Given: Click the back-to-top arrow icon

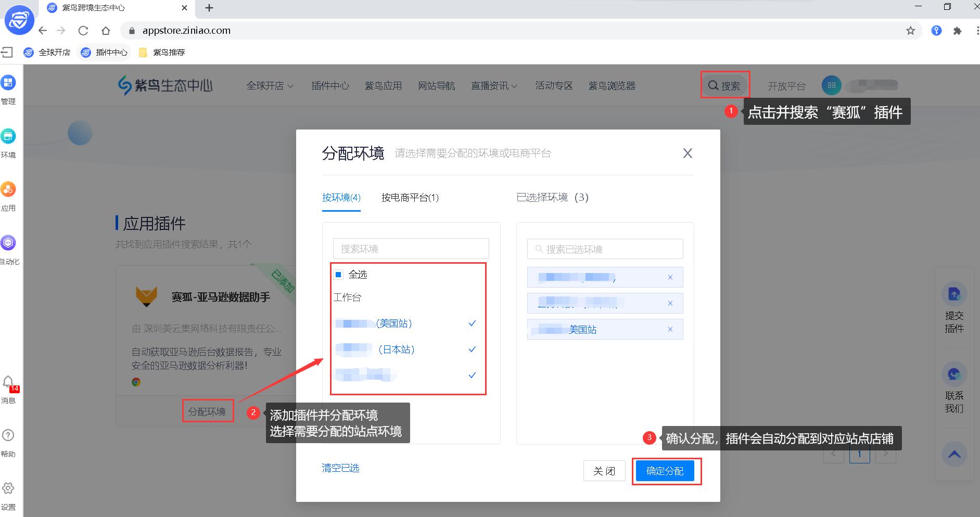Looking at the screenshot, I should 954,454.
